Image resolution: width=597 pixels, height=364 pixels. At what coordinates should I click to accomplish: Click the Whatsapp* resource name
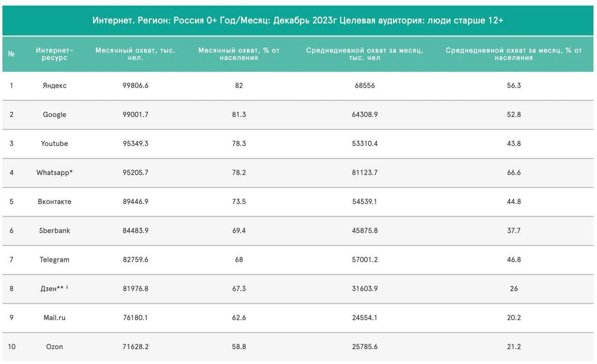coord(55,173)
